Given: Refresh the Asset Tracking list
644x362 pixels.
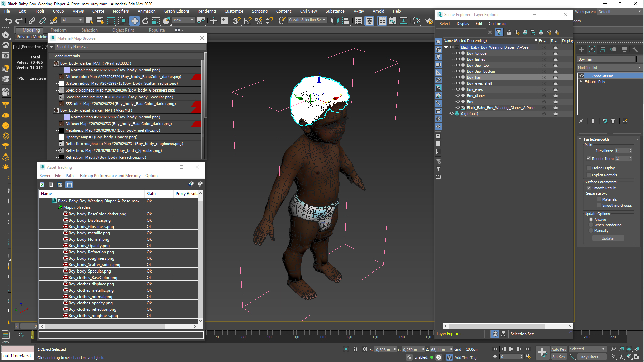Looking at the screenshot, I should tap(42, 185).
